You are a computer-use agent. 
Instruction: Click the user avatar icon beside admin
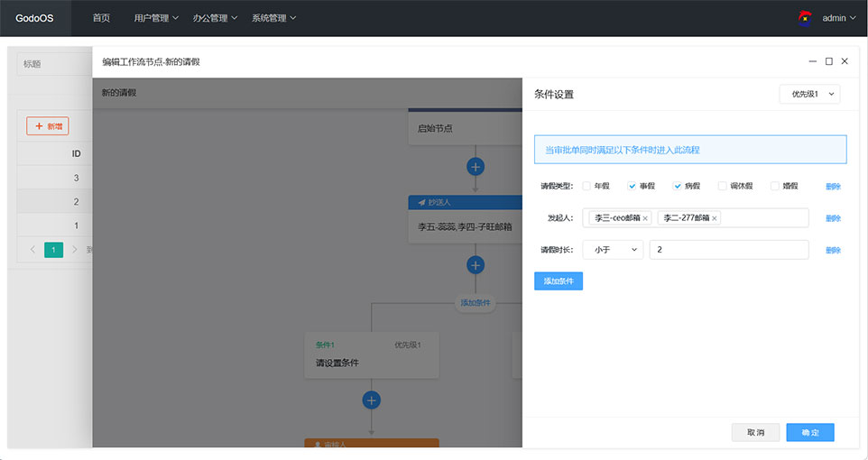805,18
